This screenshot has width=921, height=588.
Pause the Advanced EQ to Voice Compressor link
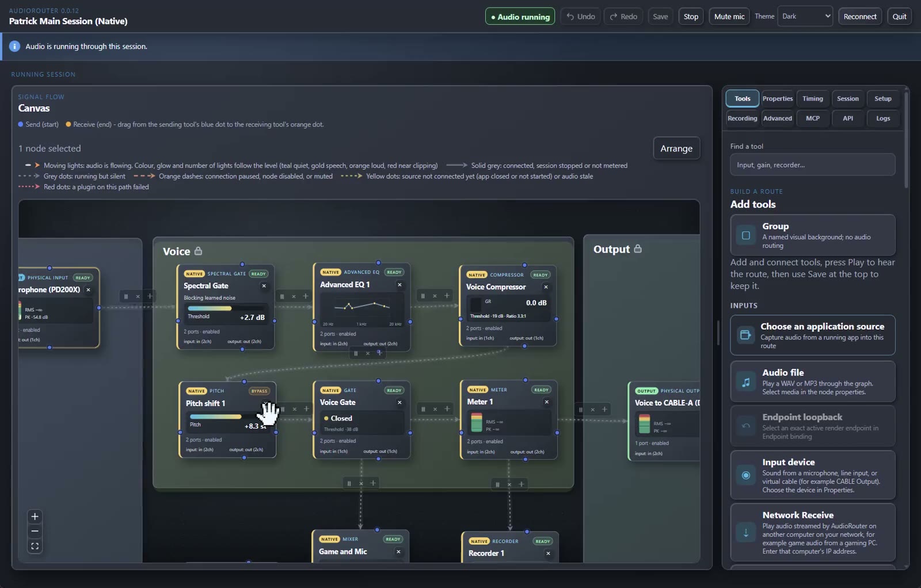(423, 296)
